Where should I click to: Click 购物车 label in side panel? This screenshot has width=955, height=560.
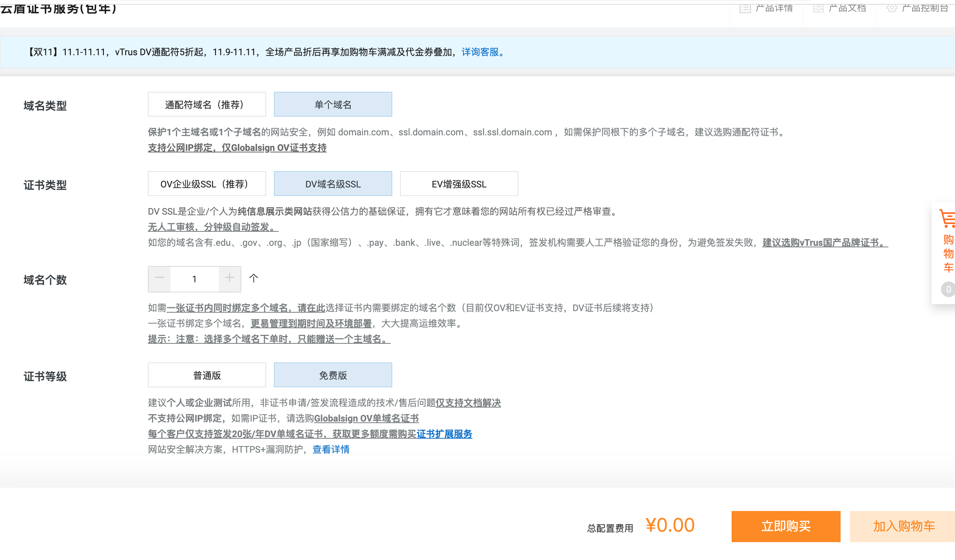(x=948, y=254)
